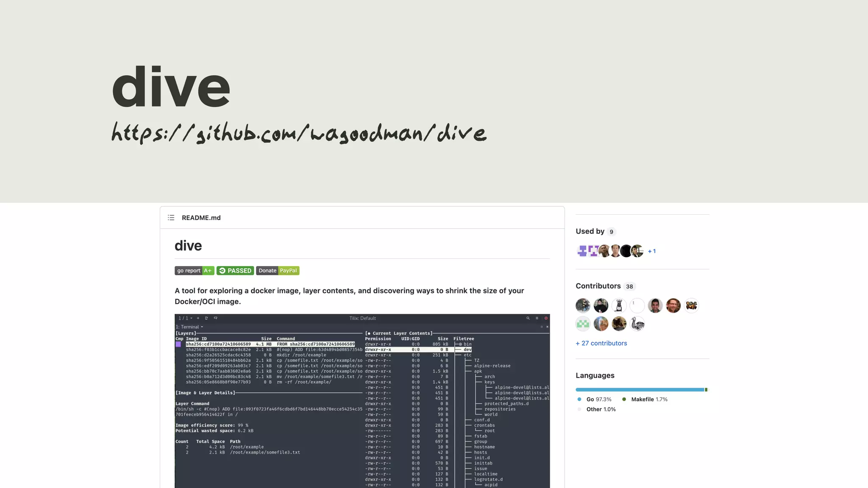Click the handwritten github.com/wagoodman/dive URL
The width and height of the screenshot is (868, 488).
pyautogui.click(x=299, y=133)
